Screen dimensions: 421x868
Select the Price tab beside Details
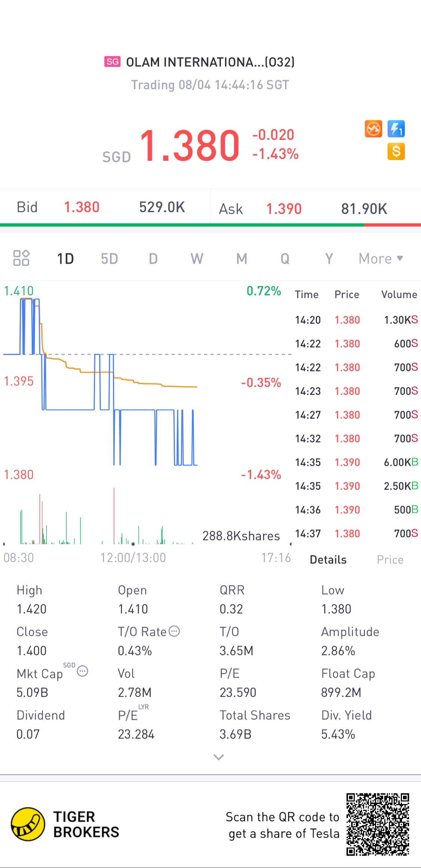[x=390, y=560]
